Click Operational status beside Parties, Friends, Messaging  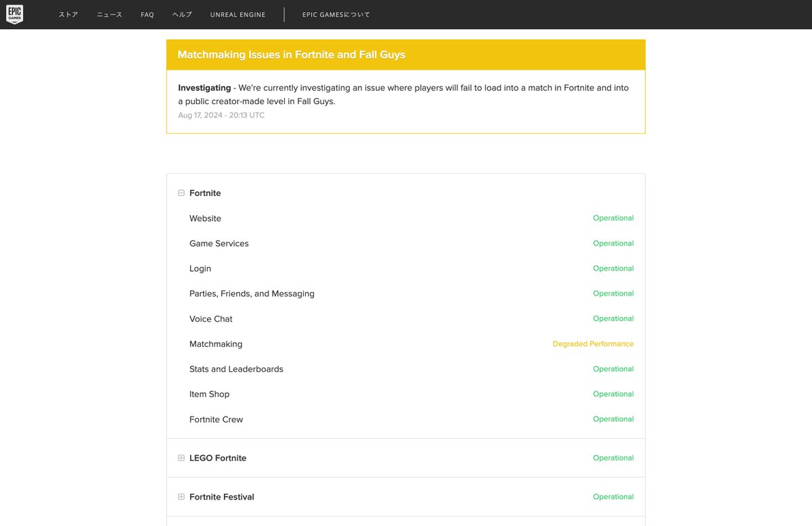(x=614, y=293)
